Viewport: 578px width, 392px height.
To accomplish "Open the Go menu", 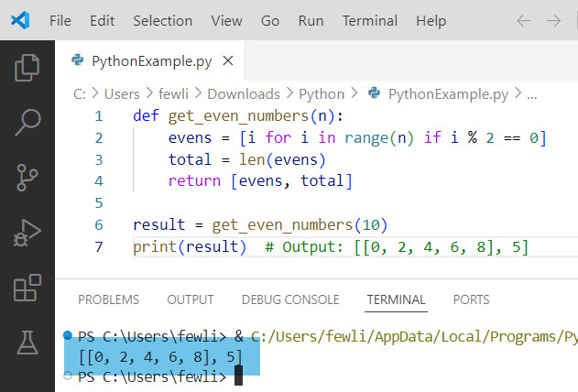I will pos(270,21).
